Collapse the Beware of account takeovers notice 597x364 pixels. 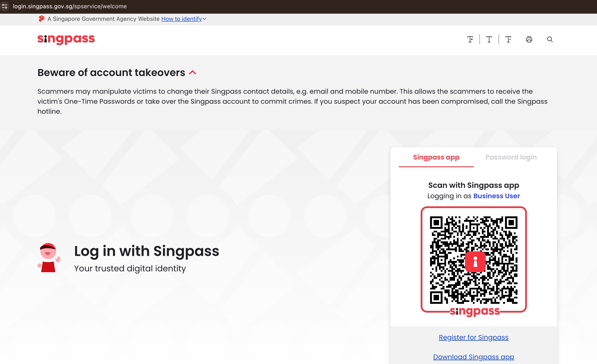tap(193, 72)
